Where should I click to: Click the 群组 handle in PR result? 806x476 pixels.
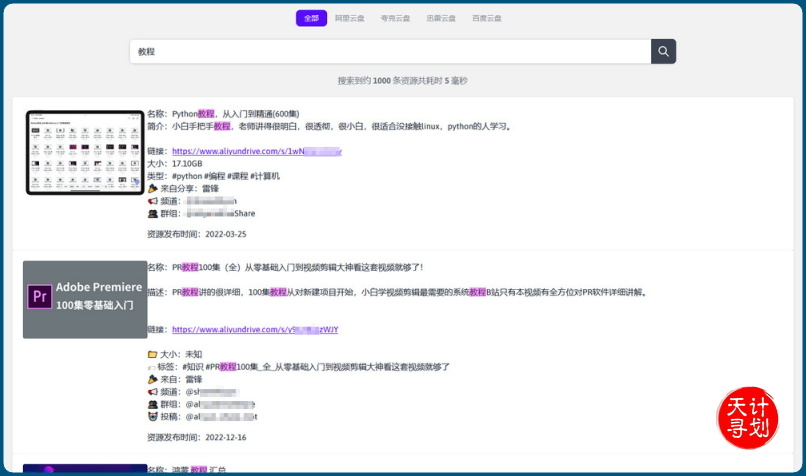point(220,405)
